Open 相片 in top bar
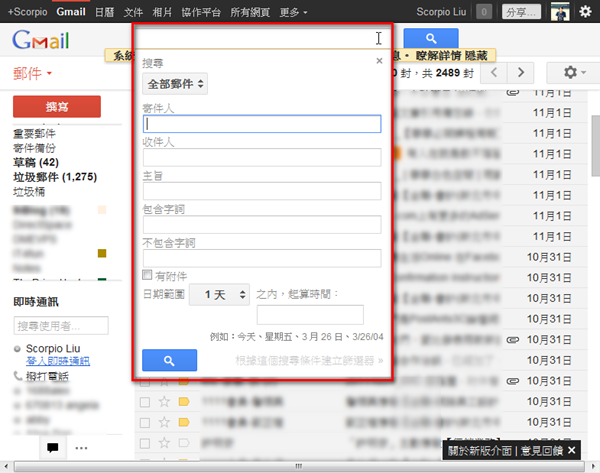This screenshot has width=600, height=473. pyautogui.click(x=162, y=12)
